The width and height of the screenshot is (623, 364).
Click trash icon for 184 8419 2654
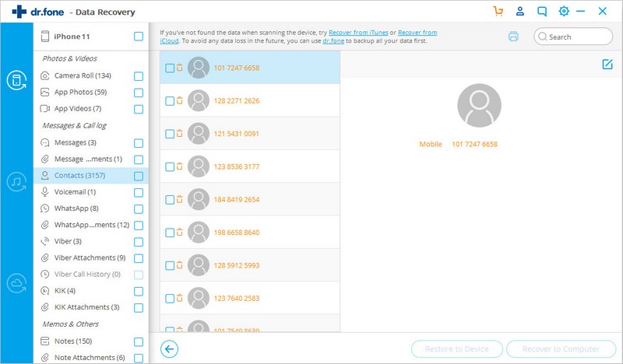click(180, 199)
